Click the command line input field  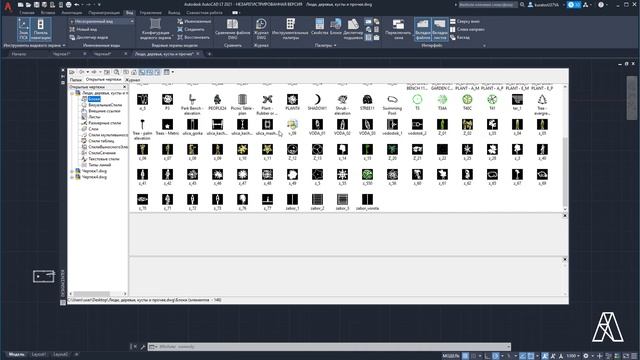point(329,347)
